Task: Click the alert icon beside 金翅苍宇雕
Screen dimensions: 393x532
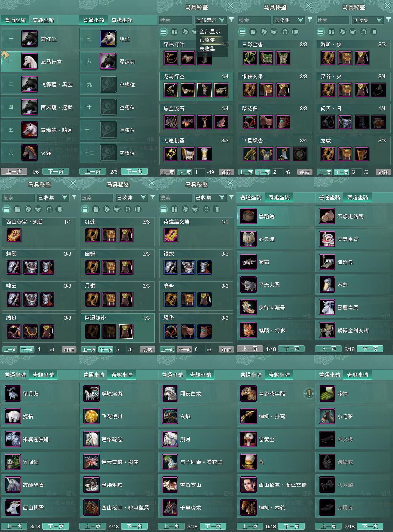Action: click(x=309, y=393)
